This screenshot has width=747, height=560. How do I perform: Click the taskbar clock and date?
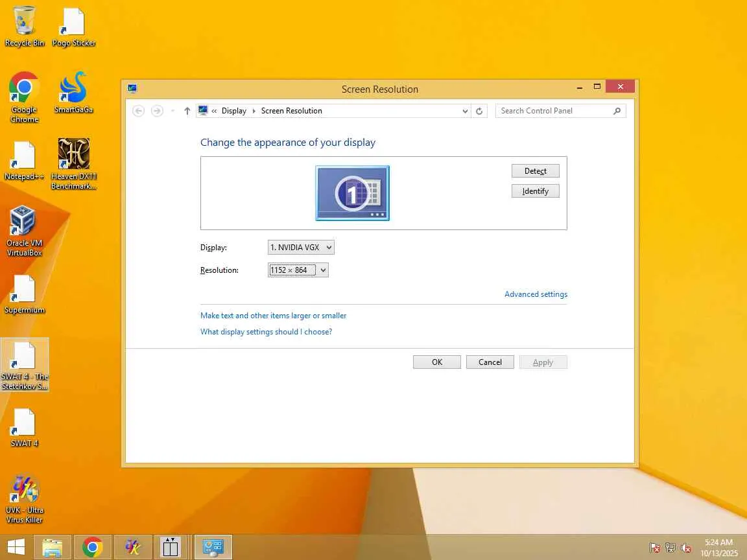point(719,548)
